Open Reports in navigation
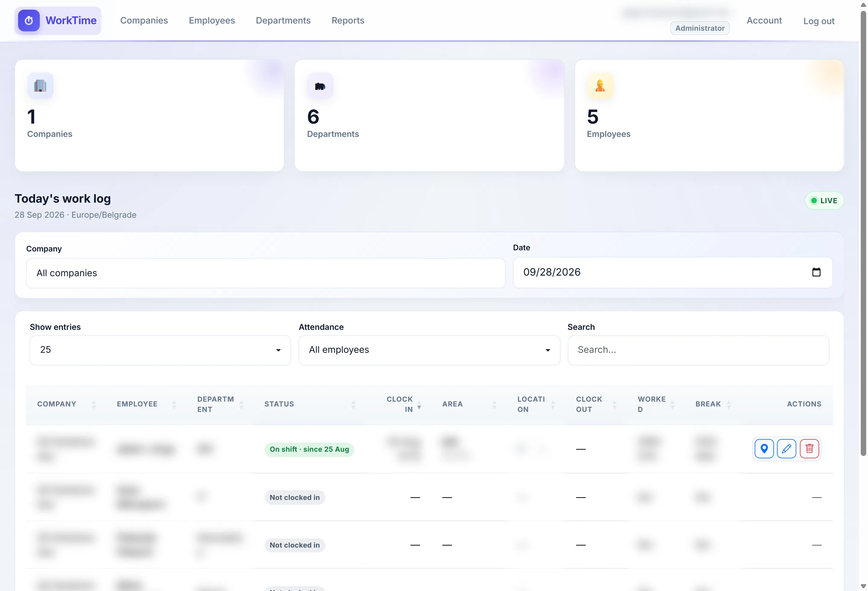This screenshot has width=868, height=591. click(348, 21)
